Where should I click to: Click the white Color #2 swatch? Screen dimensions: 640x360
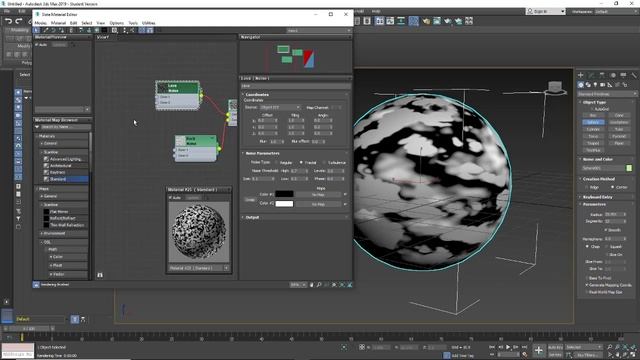[x=284, y=203]
